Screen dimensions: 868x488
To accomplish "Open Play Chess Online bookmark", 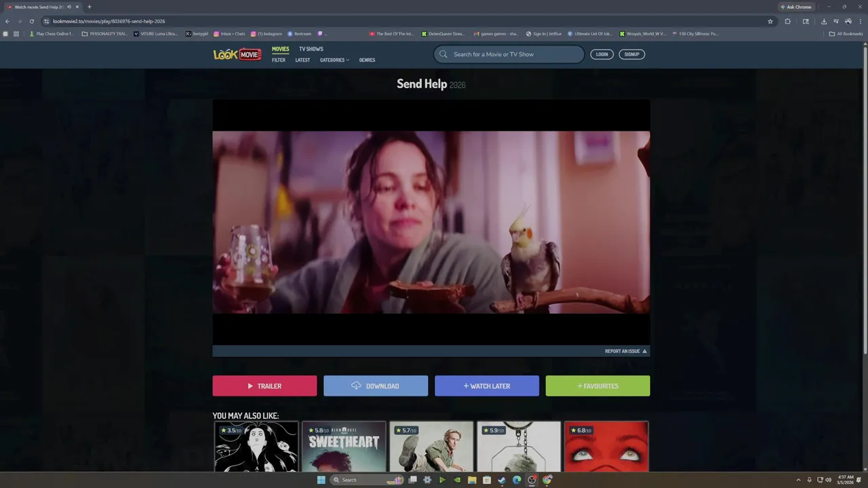I will click(x=52, y=33).
